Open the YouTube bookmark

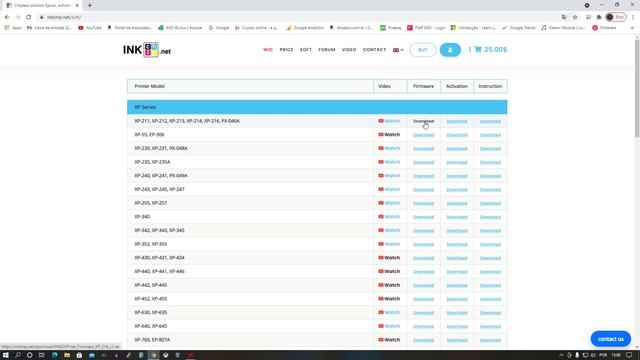[90, 28]
